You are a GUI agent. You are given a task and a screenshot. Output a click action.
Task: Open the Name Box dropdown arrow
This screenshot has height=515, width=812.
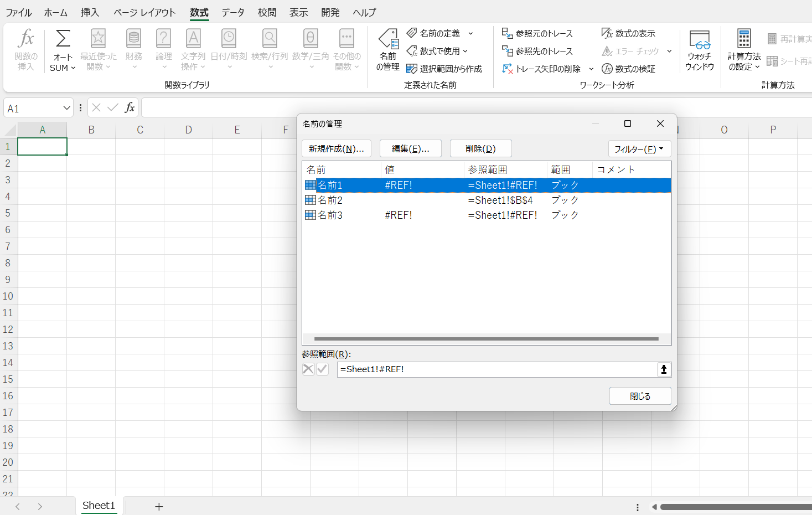click(x=66, y=109)
